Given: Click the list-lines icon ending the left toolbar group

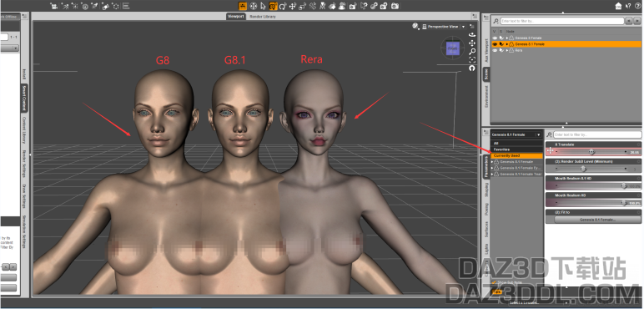Looking at the screenshot, I should (x=126, y=6).
